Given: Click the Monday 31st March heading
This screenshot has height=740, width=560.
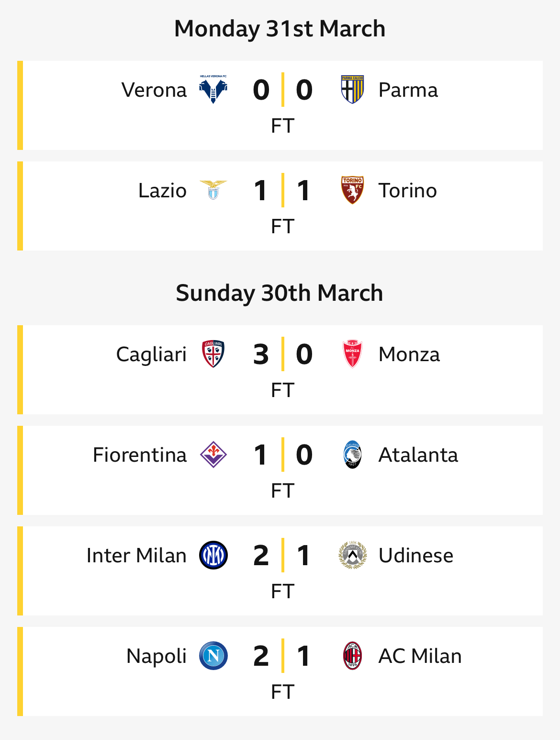Looking at the screenshot, I should [280, 28].
